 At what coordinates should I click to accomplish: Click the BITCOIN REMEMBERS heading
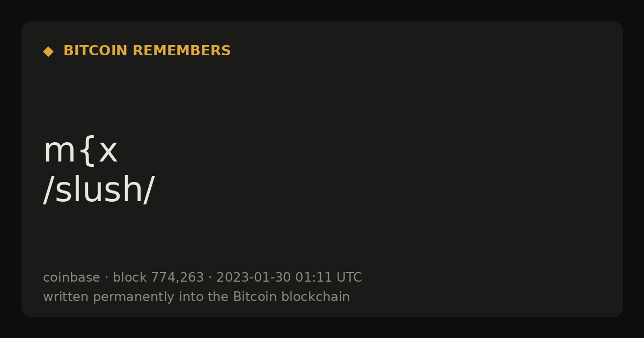coord(147,51)
